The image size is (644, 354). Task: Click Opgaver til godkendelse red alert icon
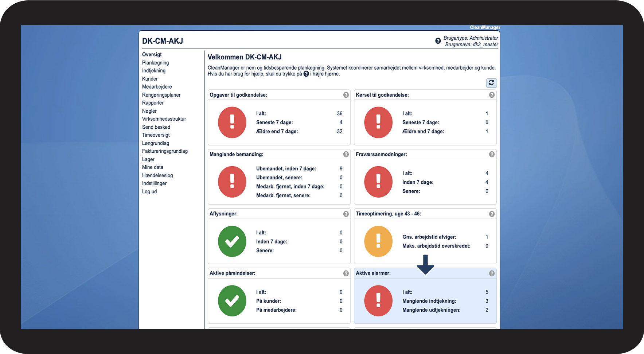pos(232,122)
